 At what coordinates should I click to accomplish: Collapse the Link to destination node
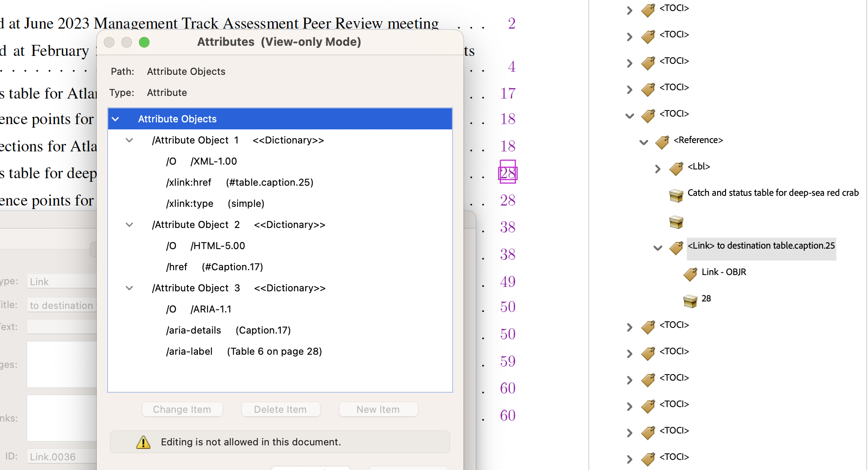[658, 248]
